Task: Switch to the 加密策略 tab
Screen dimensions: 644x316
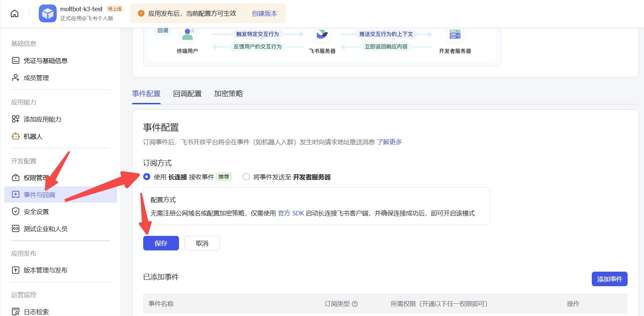Action: click(x=228, y=94)
